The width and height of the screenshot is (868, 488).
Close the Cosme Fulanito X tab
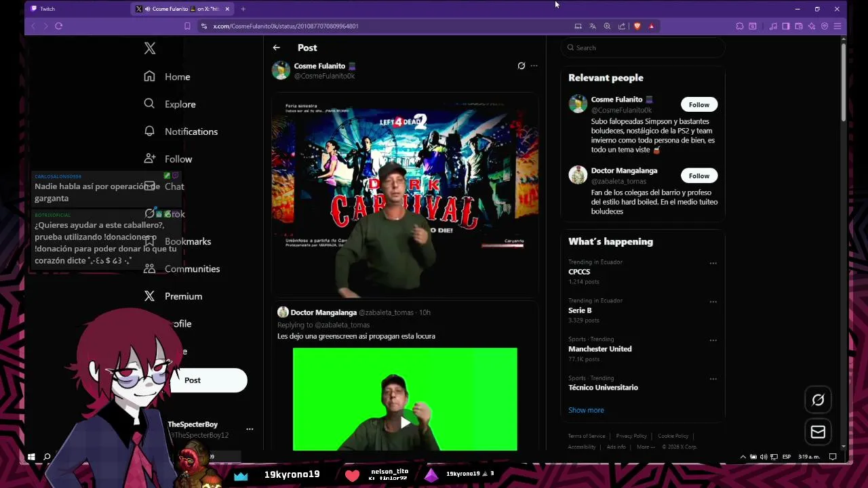click(227, 9)
